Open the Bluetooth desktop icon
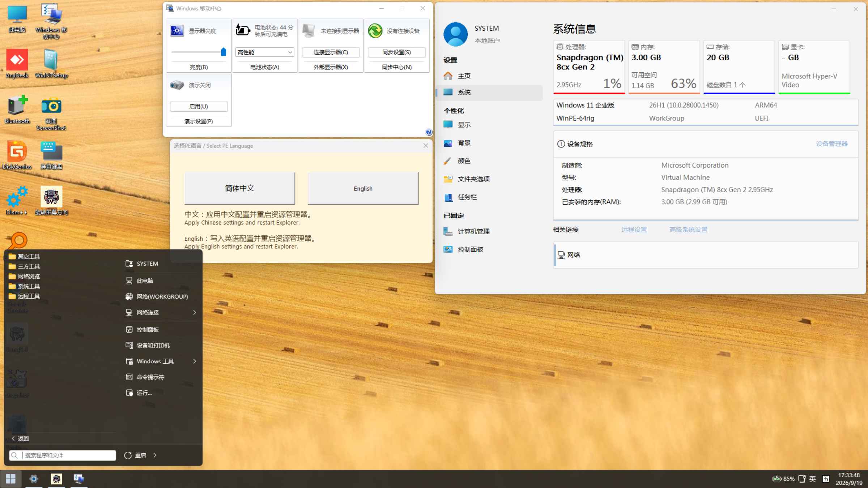 [x=17, y=110]
